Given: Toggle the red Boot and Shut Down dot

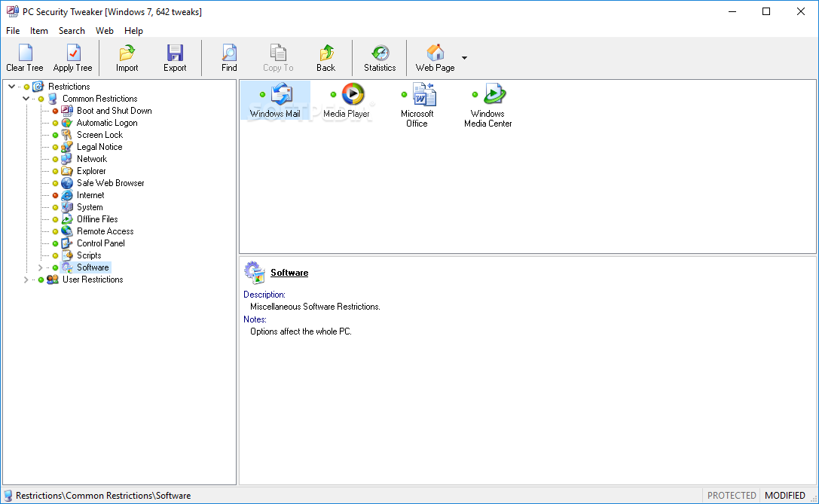Looking at the screenshot, I should [55, 111].
